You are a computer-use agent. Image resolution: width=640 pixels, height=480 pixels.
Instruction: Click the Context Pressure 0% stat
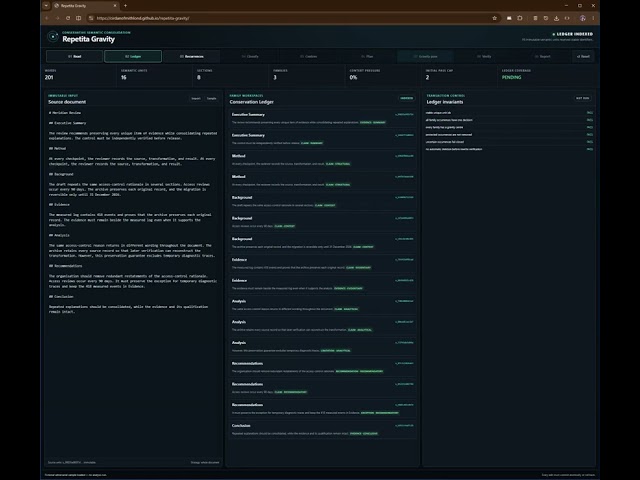pos(384,75)
